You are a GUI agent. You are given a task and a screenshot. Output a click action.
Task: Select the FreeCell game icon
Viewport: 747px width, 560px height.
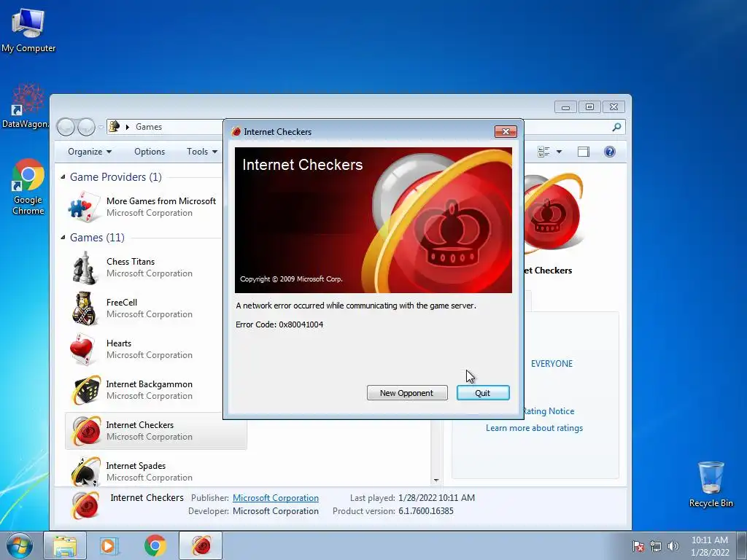coord(84,308)
